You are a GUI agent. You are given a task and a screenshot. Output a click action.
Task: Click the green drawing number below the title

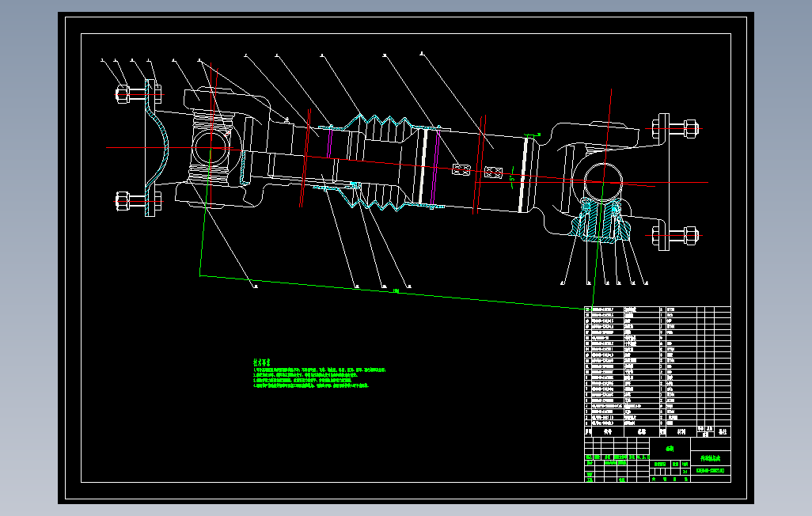click(711, 471)
